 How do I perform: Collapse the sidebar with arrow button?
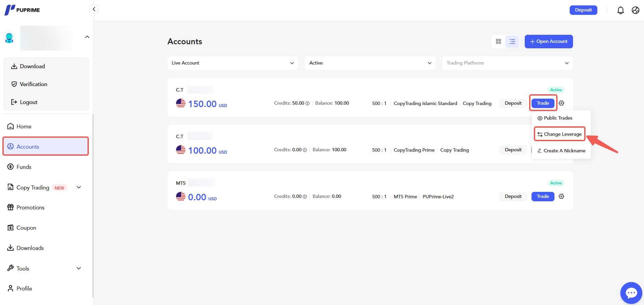(94, 9)
